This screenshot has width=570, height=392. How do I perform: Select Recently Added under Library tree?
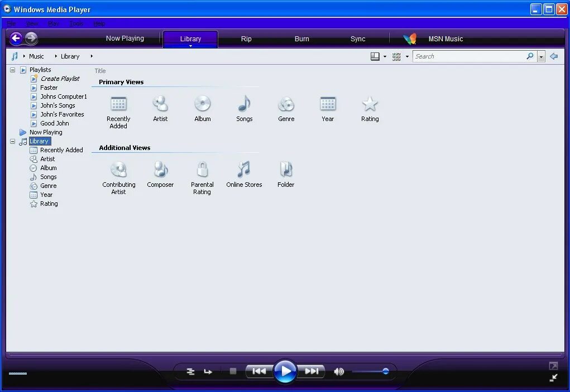(x=61, y=150)
